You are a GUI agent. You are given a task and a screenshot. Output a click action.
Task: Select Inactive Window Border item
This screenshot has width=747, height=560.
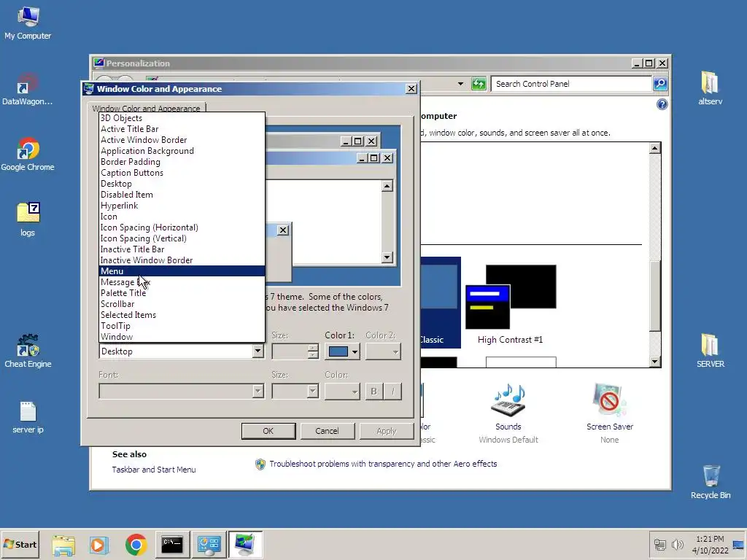tap(182, 260)
